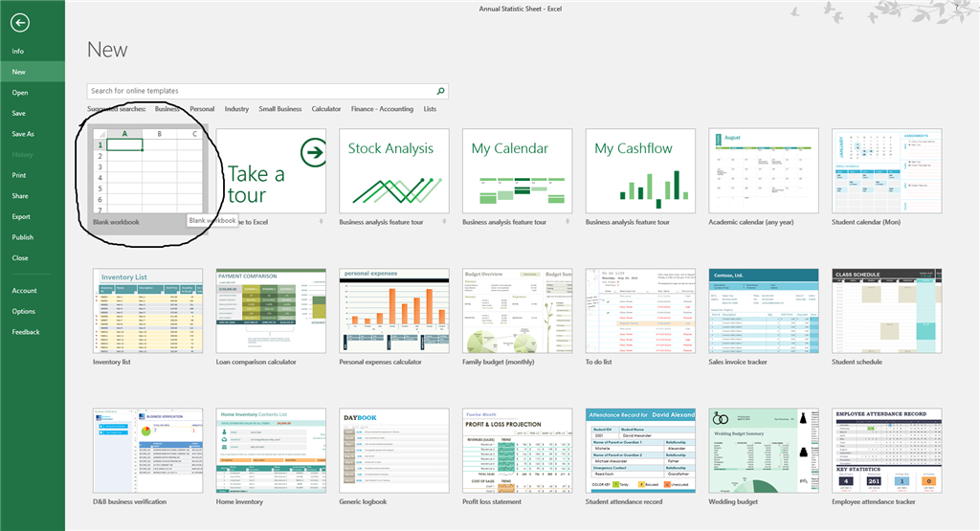Search suggested category Lists

[x=430, y=109]
